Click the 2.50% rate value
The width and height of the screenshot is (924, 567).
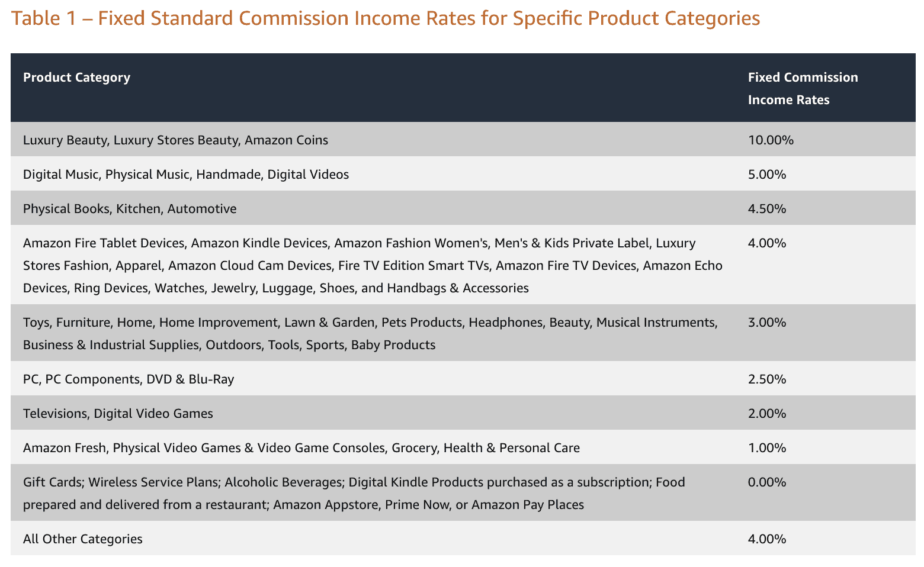(767, 379)
